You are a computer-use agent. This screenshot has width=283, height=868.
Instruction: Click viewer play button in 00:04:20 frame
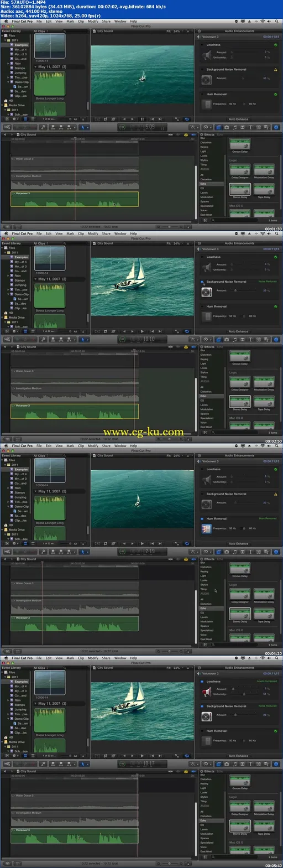tap(142, 543)
